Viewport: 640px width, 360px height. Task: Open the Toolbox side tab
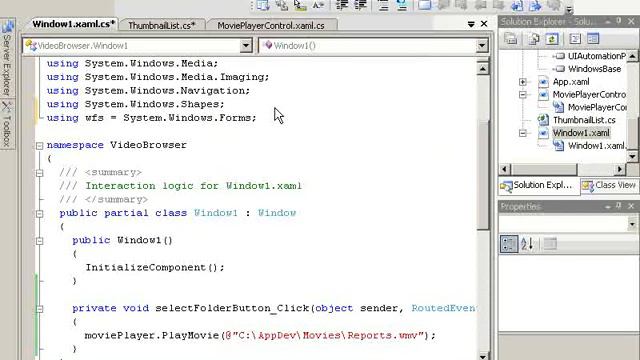pos(7,124)
